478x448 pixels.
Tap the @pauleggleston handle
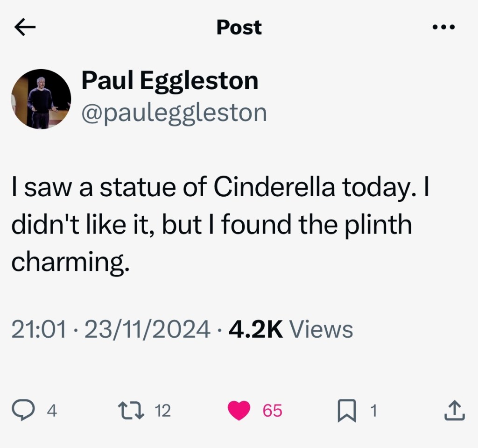pyautogui.click(x=174, y=113)
